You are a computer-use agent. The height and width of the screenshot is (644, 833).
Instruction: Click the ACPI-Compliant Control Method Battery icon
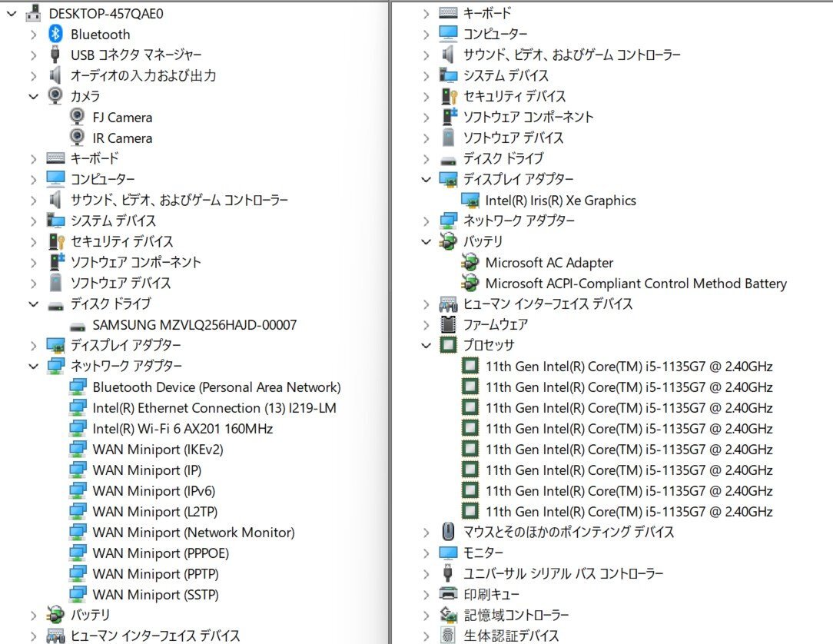(470, 283)
